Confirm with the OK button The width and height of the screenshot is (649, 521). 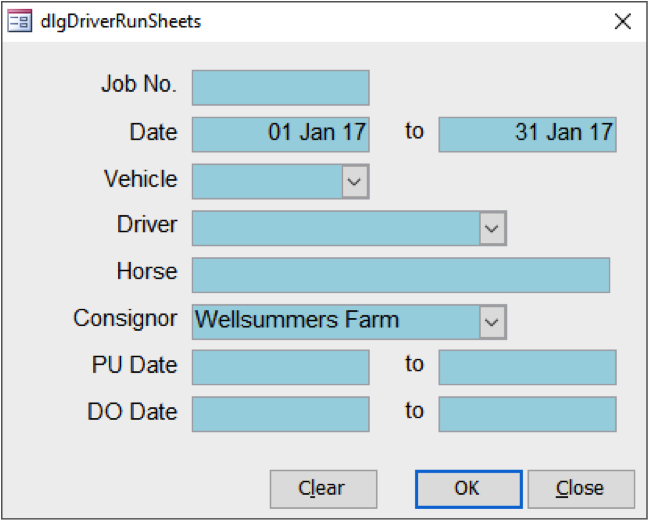pyautogui.click(x=469, y=489)
